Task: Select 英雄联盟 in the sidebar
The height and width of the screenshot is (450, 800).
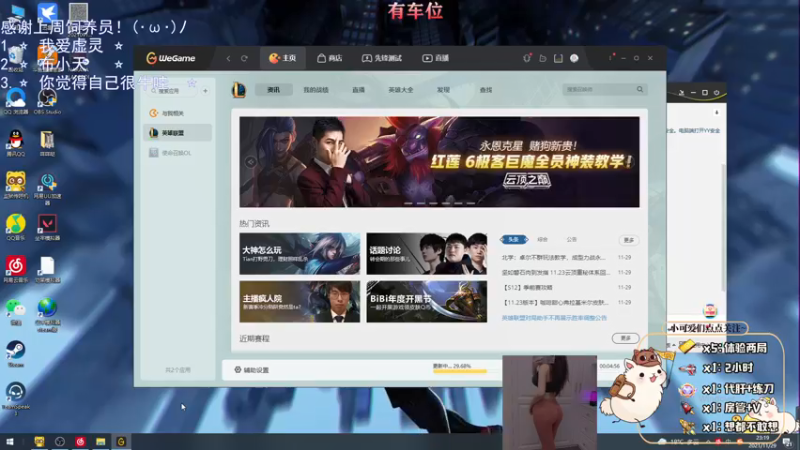Action: tap(178, 133)
